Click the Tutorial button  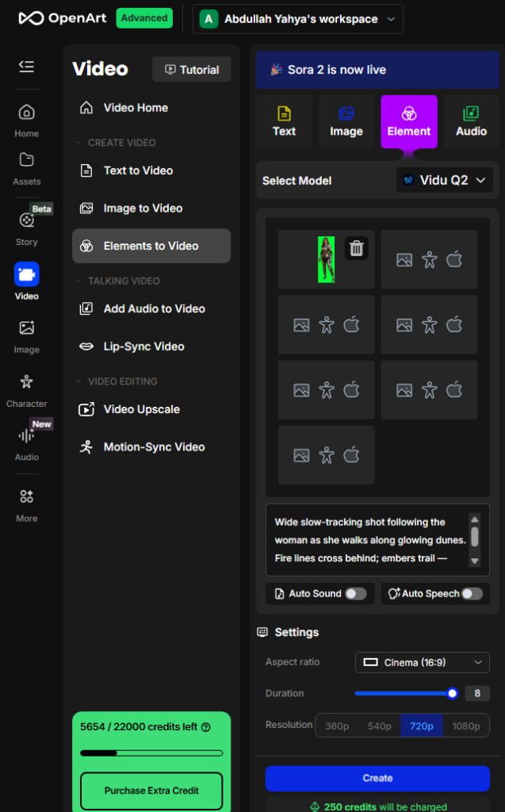(x=192, y=70)
